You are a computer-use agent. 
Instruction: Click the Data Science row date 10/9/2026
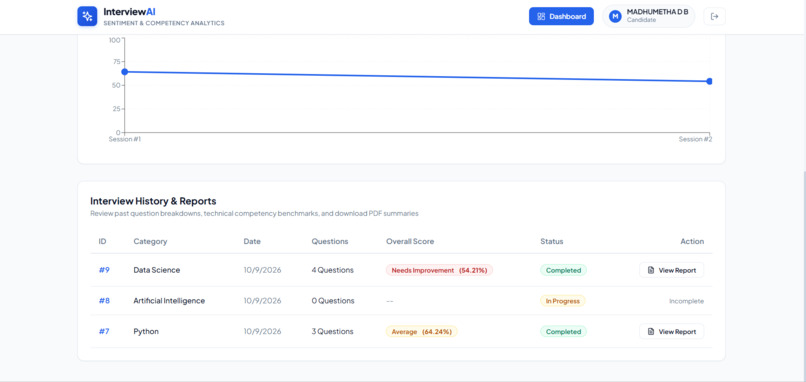click(263, 270)
